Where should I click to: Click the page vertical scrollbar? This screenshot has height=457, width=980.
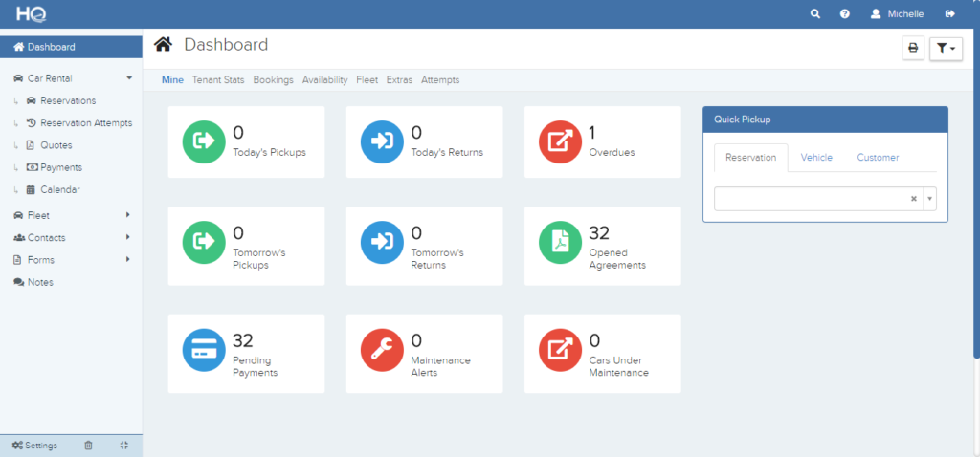pyautogui.click(x=976, y=193)
